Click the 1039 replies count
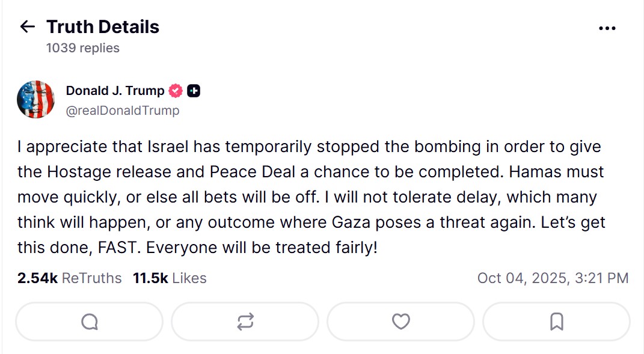Viewport: 644px width, 354px height. coord(83,48)
